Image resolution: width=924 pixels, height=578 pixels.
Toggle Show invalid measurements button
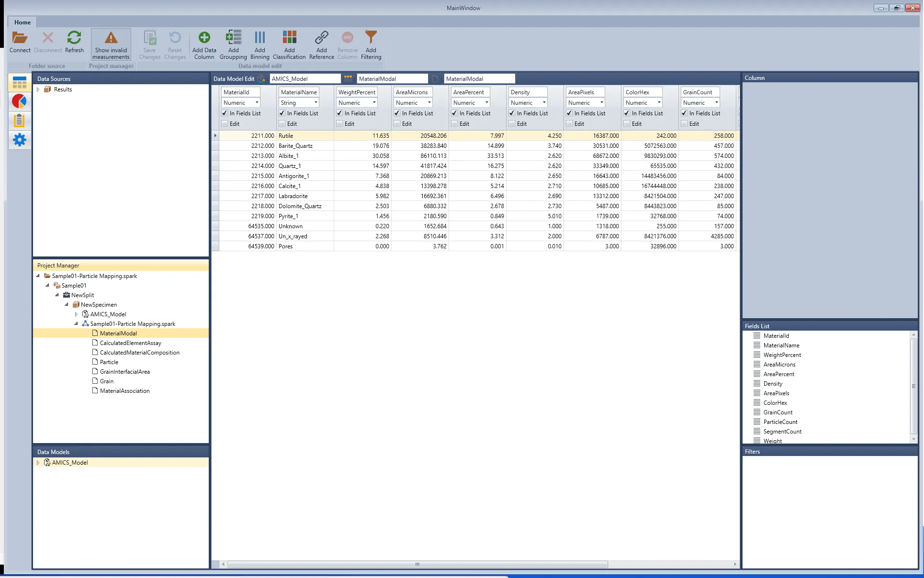(111, 44)
